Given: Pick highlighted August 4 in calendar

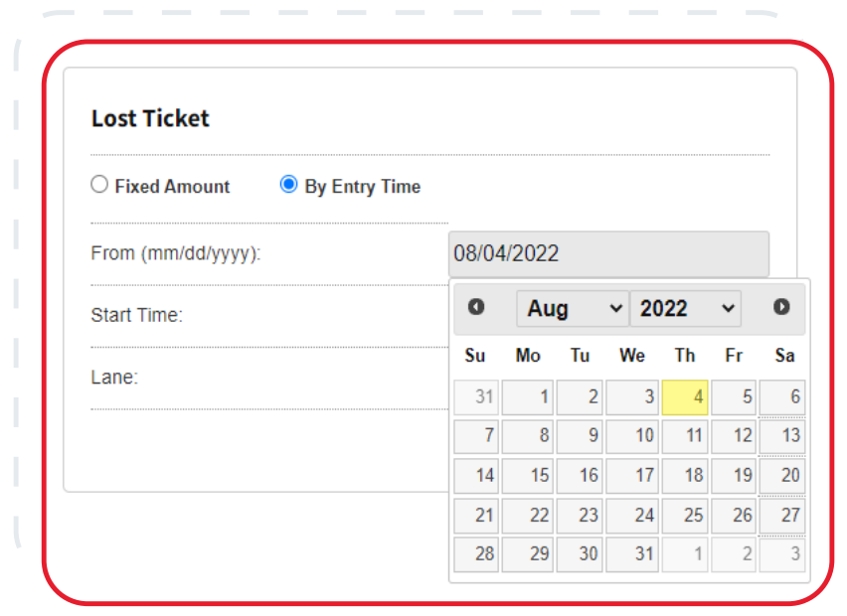Looking at the screenshot, I should (685, 396).
